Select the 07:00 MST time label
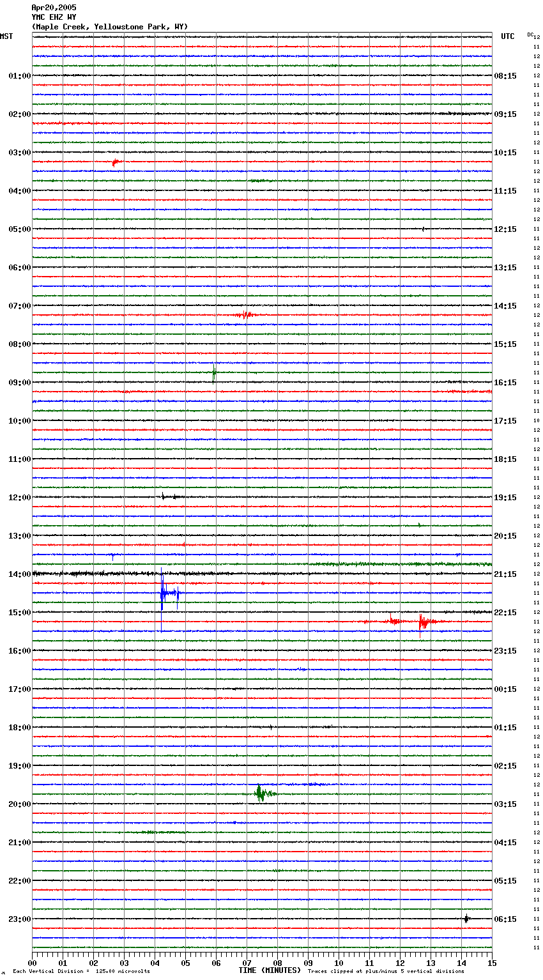543x980 pixels. point(20,306)
